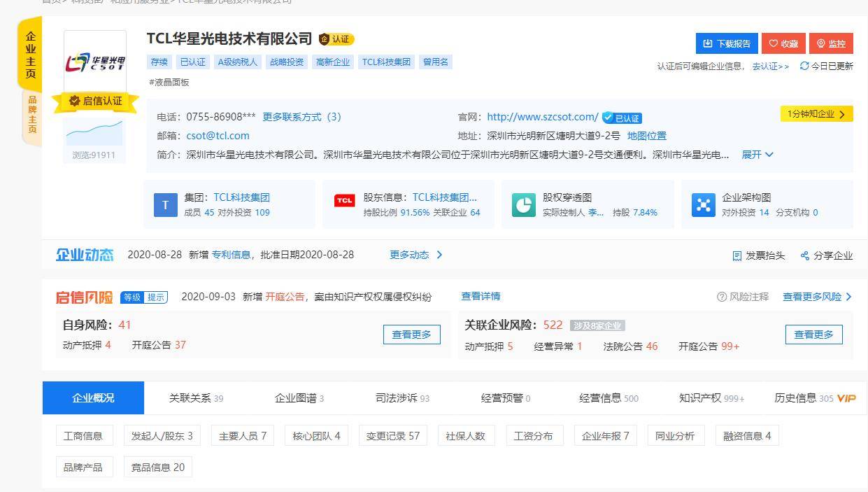
Task: Open the 企业架构图 structure icon
Action: tap(703, 204)
